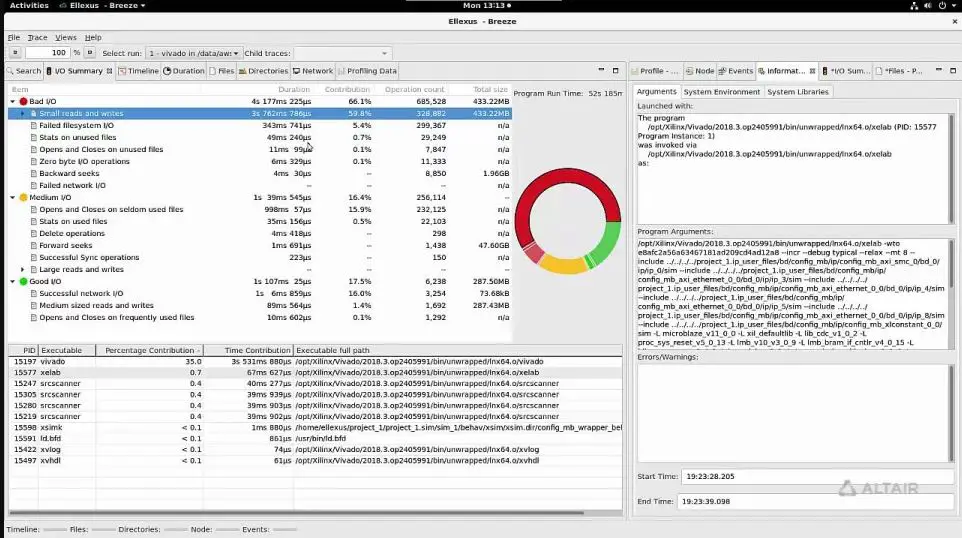
Task: Switch to the System Libraries tab
Action: pyautogui.click(x=798, y=91)
